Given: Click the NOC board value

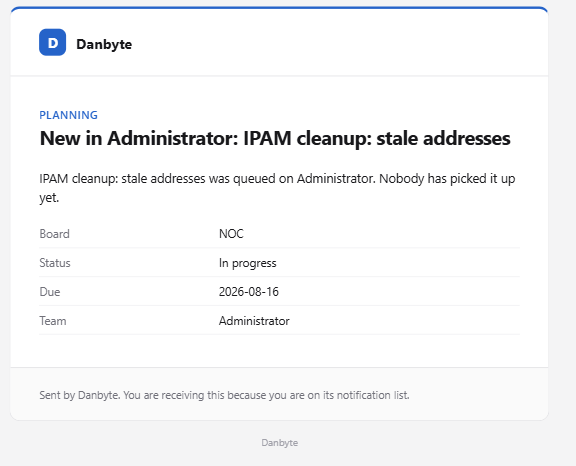Looking at the screenshot, I should click(231, 234).
